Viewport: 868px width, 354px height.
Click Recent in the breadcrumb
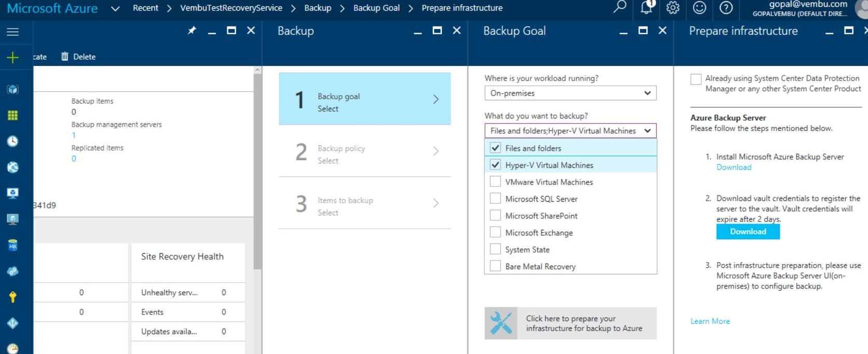(x=145, y=8)
